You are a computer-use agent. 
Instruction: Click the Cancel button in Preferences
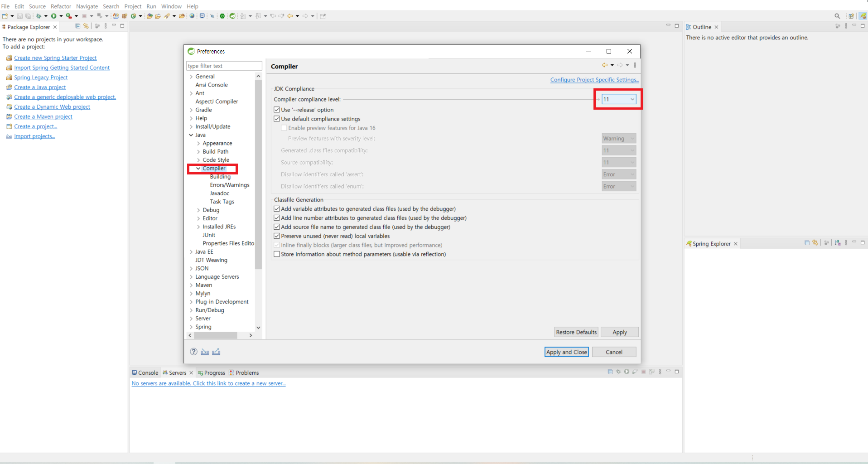pos(614,352)
